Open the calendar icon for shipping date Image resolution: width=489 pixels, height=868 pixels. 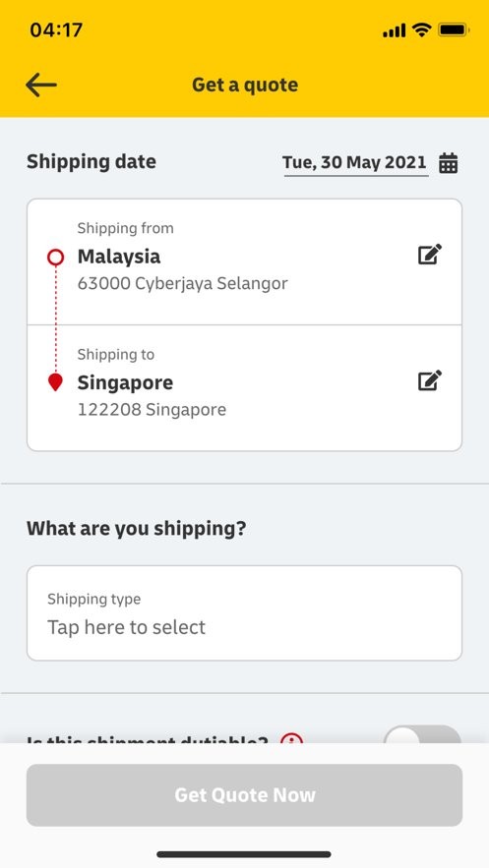[x=448, y=163]
